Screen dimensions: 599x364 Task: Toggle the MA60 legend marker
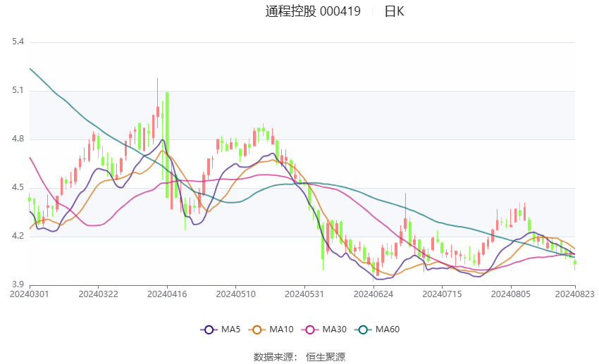[363, 330]
